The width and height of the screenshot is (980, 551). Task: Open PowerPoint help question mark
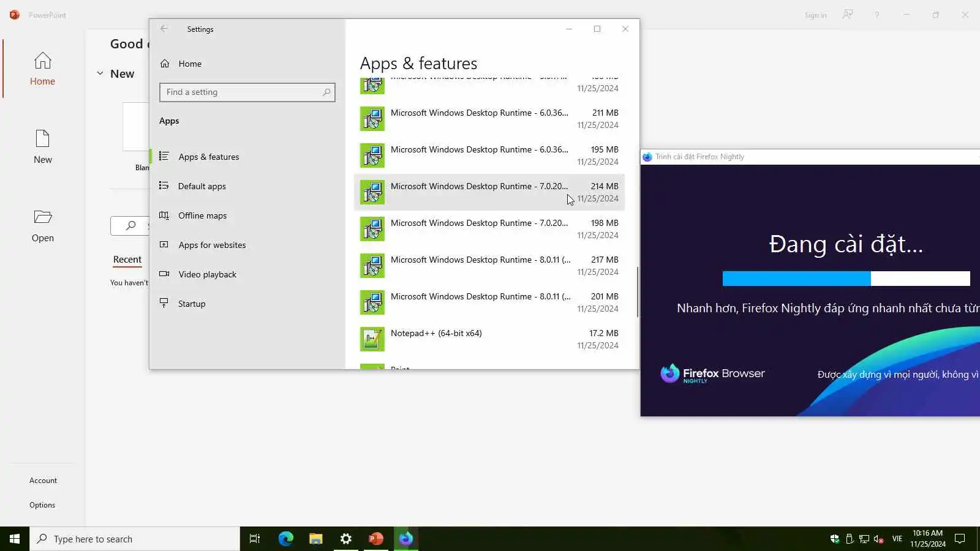tap(877, 15)
